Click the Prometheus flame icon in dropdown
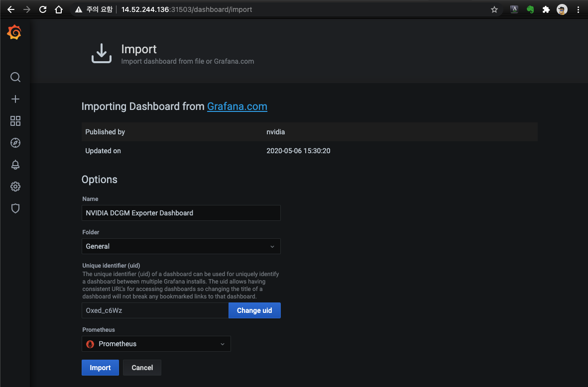 click(x=90, y=344)
